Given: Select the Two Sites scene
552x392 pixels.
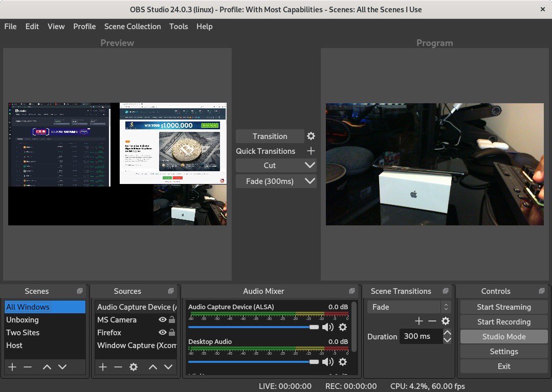Looking at the screenshot, I should click(45, 332).
